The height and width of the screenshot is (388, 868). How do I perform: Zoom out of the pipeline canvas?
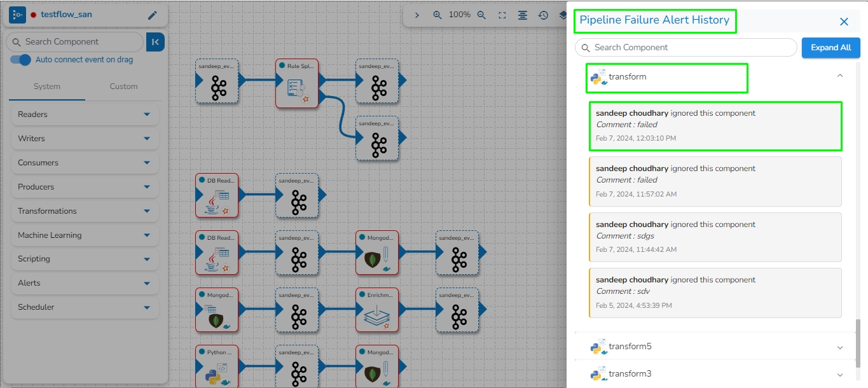pos(481,15)
